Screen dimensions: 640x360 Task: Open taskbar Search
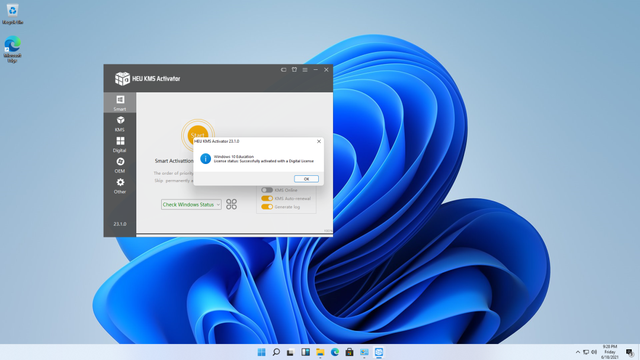click(x=276, y=352)
